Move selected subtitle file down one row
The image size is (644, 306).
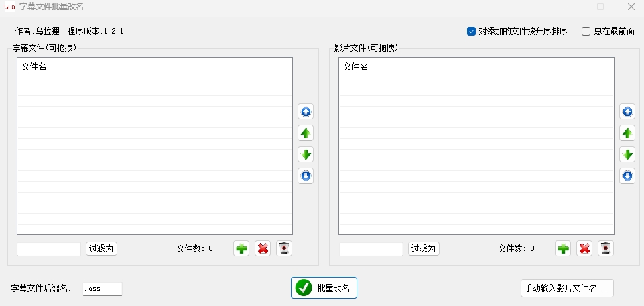click(x=306, y=154)
